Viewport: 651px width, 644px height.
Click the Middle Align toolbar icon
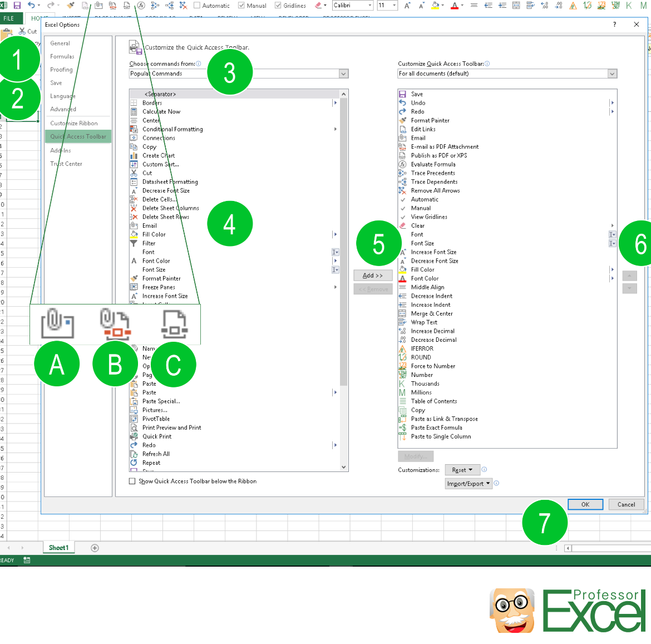point(474,6)
